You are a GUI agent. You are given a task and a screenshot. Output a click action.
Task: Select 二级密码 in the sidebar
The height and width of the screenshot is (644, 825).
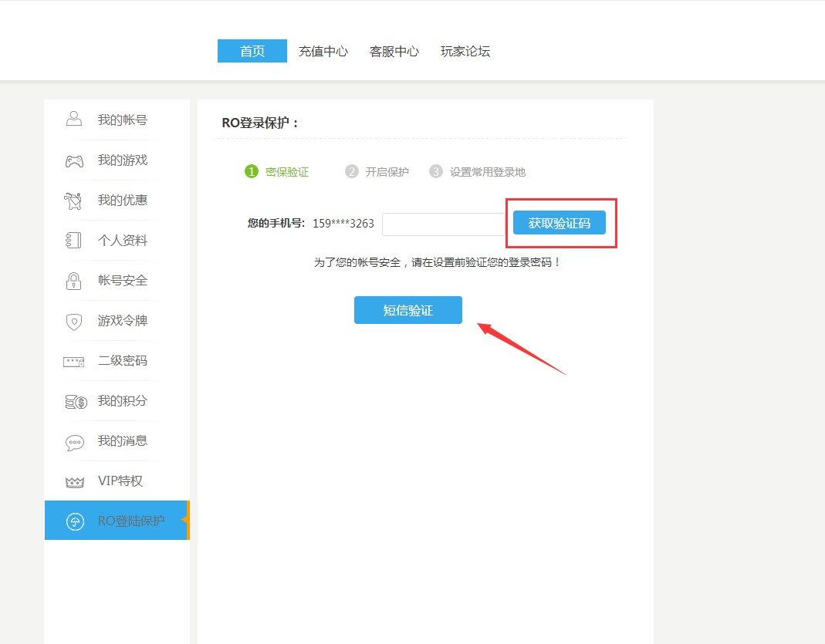[x=117, y=361]
